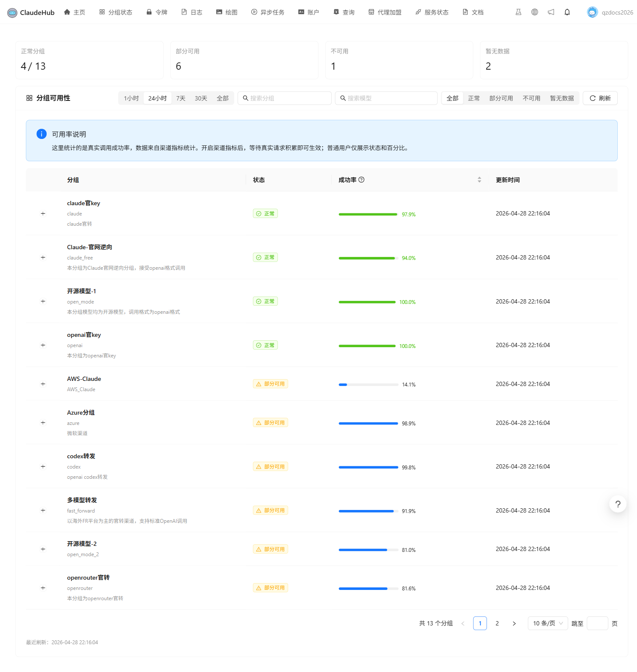
Task: Click the 跳至 page jump input
Action: pos(598,623)
